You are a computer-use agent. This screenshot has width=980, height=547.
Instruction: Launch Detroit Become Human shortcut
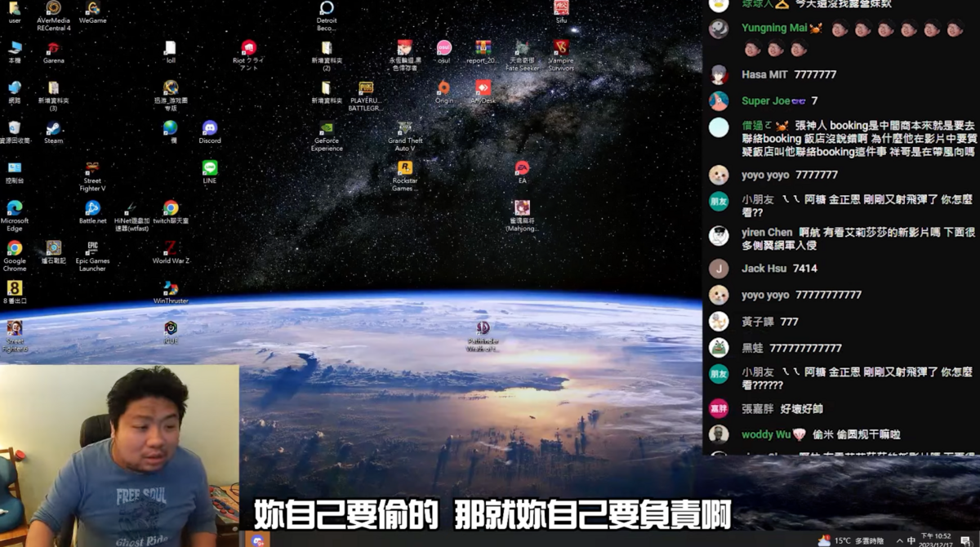pyautogui.click(x=327, y=16)
